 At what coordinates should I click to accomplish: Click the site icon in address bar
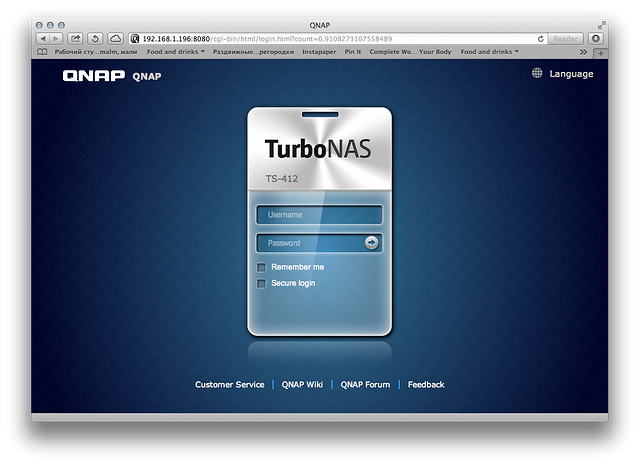(x=135, y=39)
